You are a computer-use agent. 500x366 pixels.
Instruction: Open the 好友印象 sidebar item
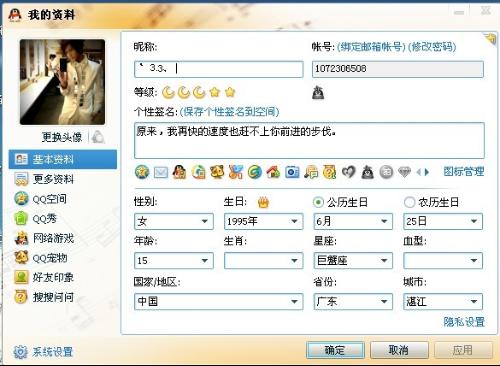point(63,277)
